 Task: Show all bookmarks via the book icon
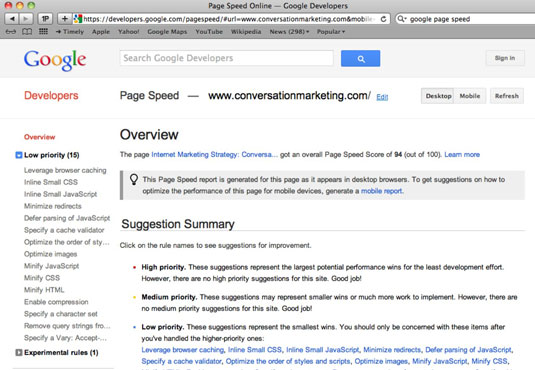point(27,32)
